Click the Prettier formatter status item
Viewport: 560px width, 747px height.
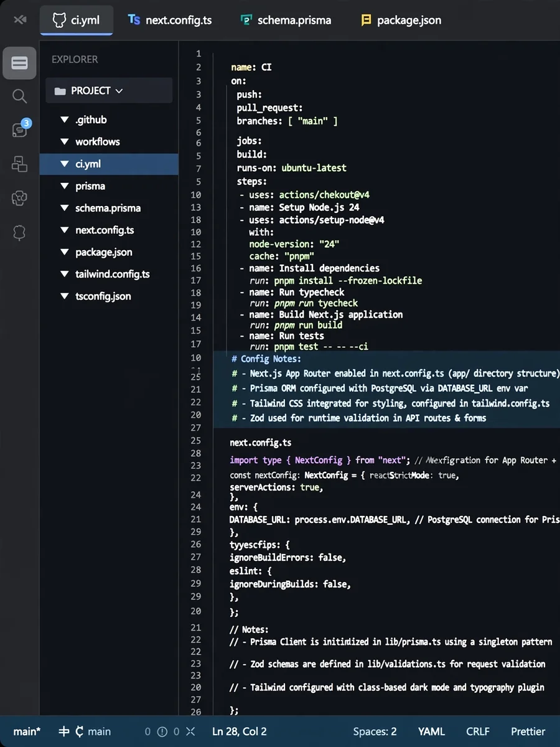528,731
